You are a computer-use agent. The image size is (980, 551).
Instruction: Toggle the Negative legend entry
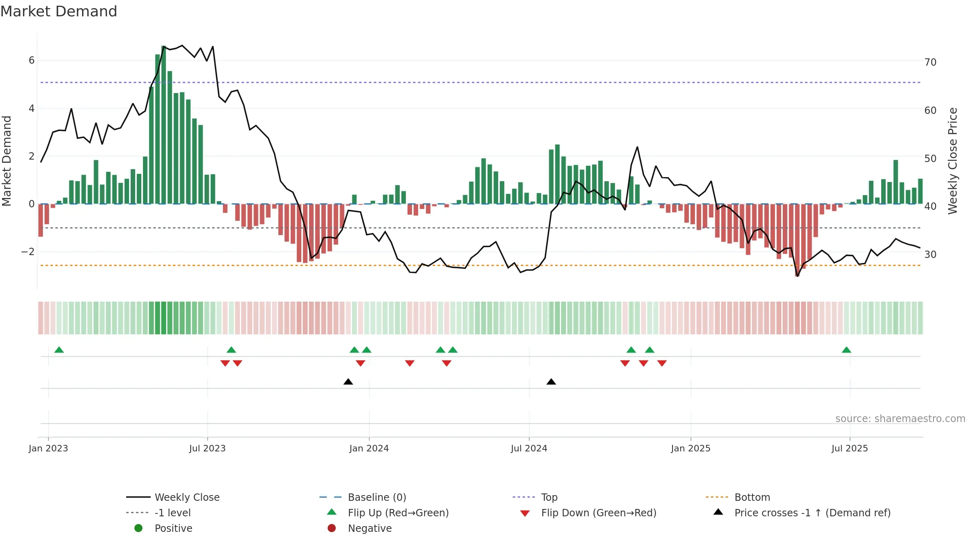359,528
